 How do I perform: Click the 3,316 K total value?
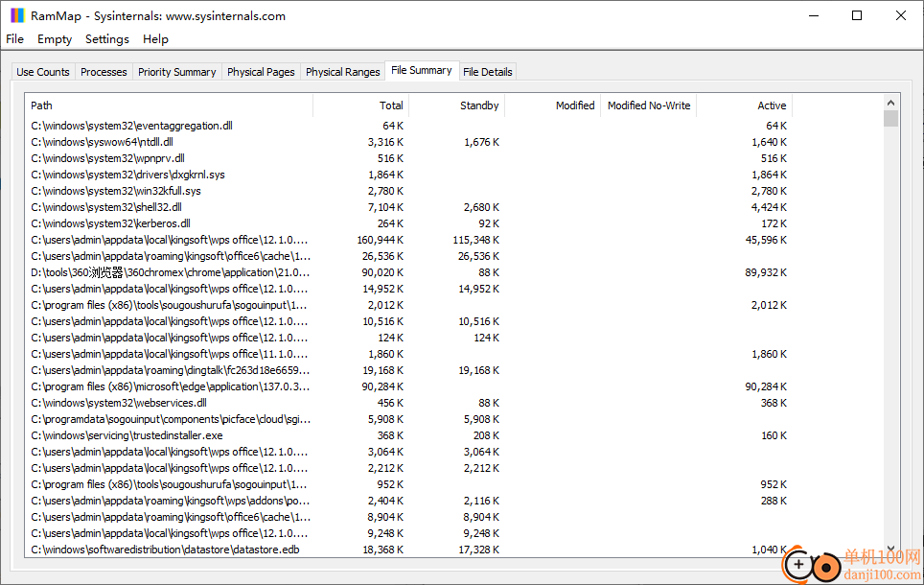(x=385, y=142)
